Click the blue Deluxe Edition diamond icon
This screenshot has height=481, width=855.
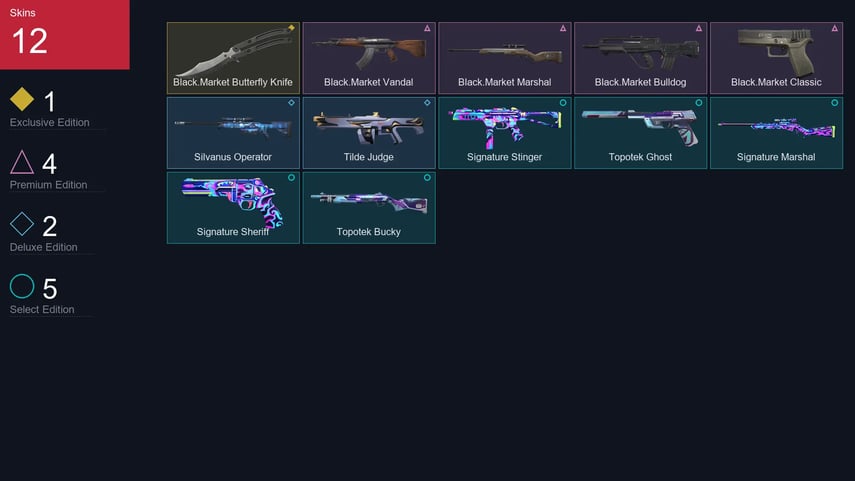pyautogui.click(x=22, y=224)
